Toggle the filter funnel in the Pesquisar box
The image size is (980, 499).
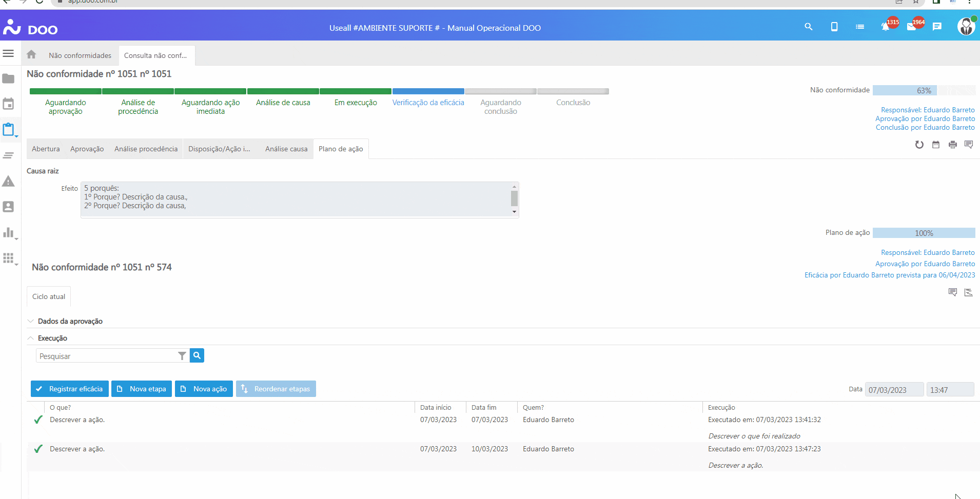point(182,356)
